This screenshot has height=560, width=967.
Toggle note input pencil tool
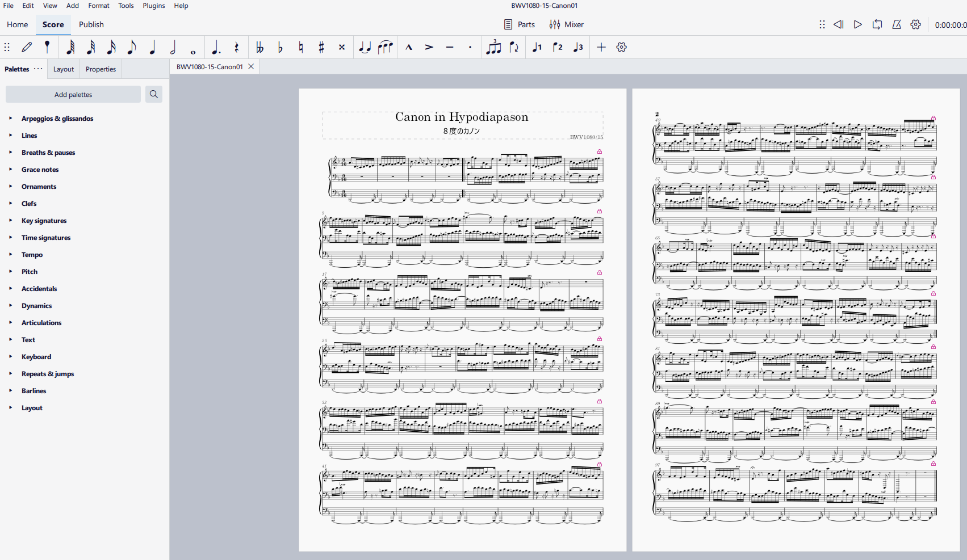(x=27, y=47)
